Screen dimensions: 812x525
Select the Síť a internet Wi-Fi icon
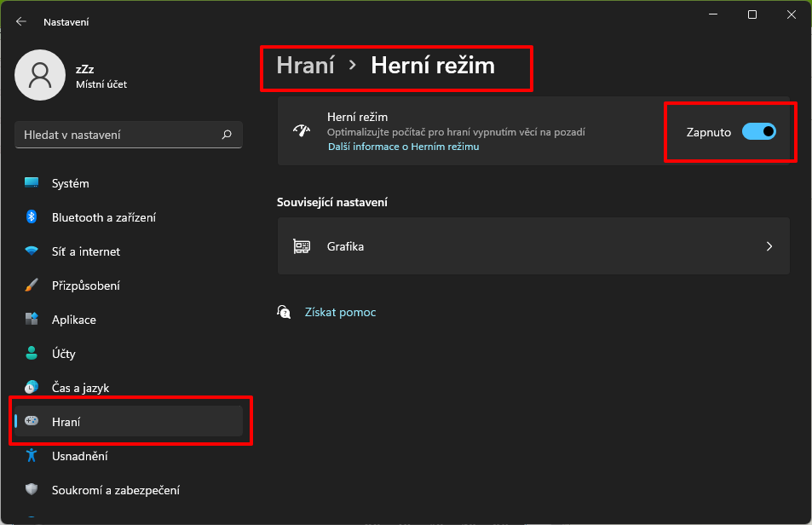pos(32,251)
